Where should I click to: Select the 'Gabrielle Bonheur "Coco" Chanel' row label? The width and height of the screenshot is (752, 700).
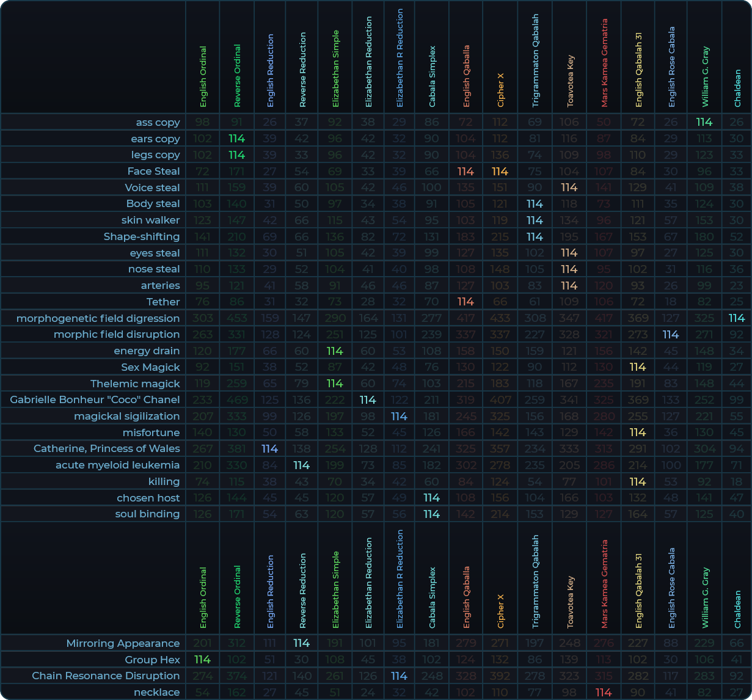[x=95, y=399]
